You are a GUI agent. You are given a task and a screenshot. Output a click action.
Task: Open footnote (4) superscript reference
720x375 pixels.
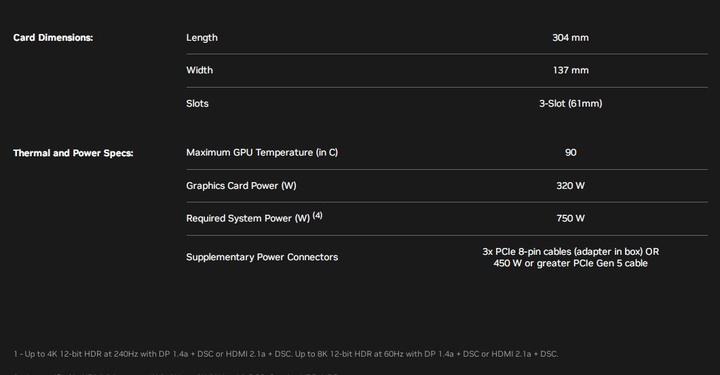[x=317, y=215]
